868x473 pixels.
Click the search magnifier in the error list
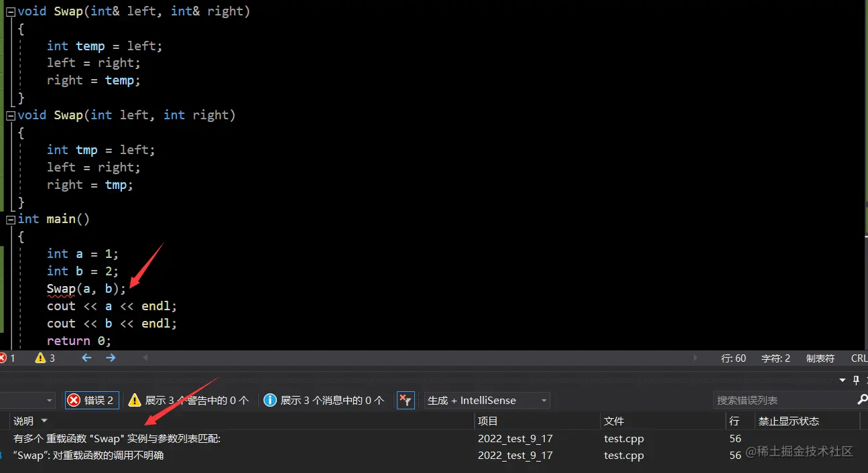pos(863,400)
